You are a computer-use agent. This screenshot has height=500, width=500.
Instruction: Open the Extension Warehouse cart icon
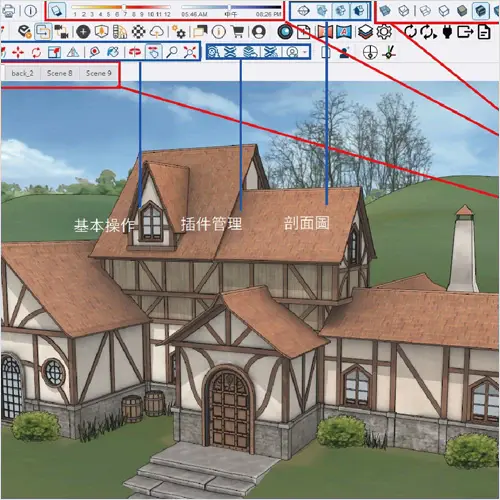pos(238,32)
